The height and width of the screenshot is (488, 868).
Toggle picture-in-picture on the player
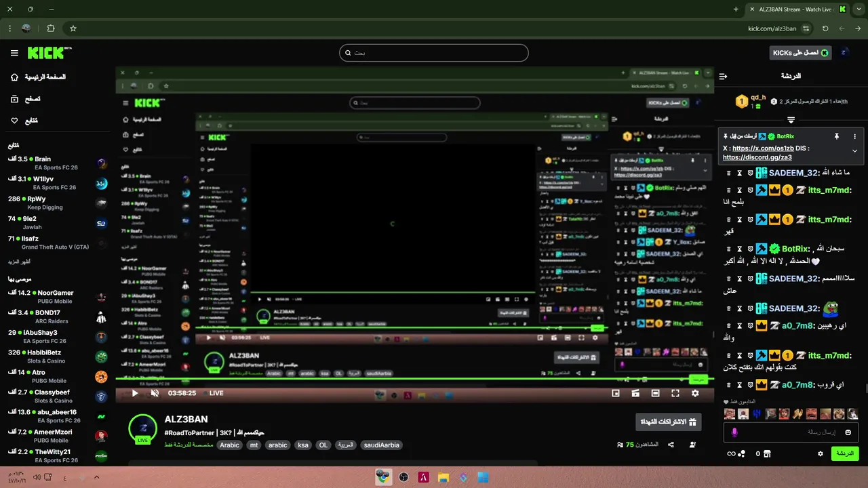[616, 393]
